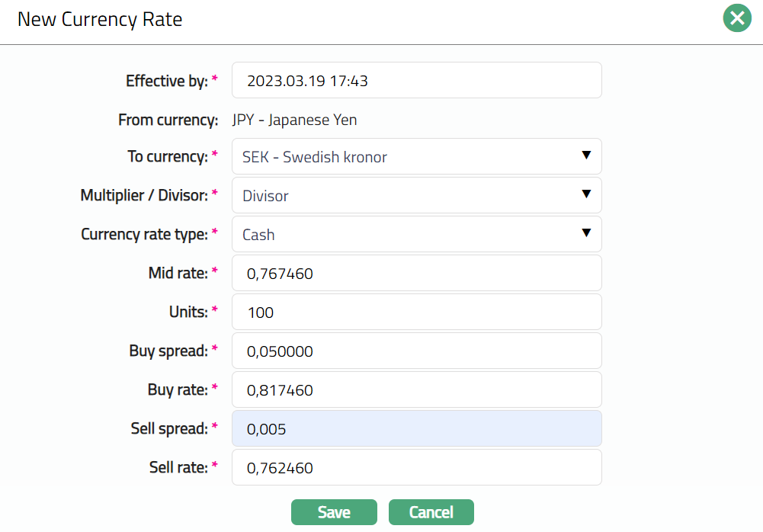Click the Effective by date field
The image size is (763, 532).
pyautogui.click(x=416, y=81)
